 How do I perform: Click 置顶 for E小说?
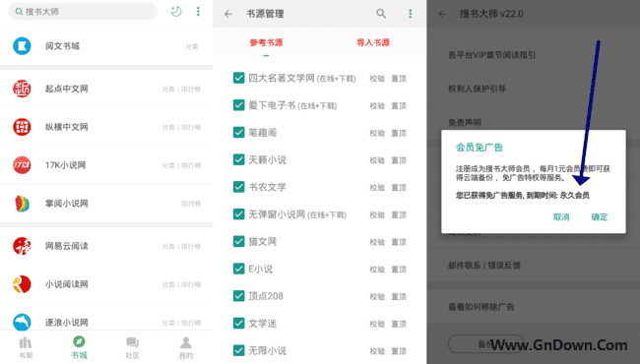pos(399,270)
